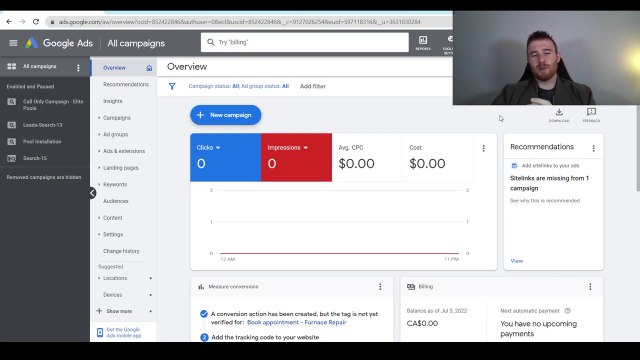
Task: Open Impressions metric dropdown
Action: [287, 148]
